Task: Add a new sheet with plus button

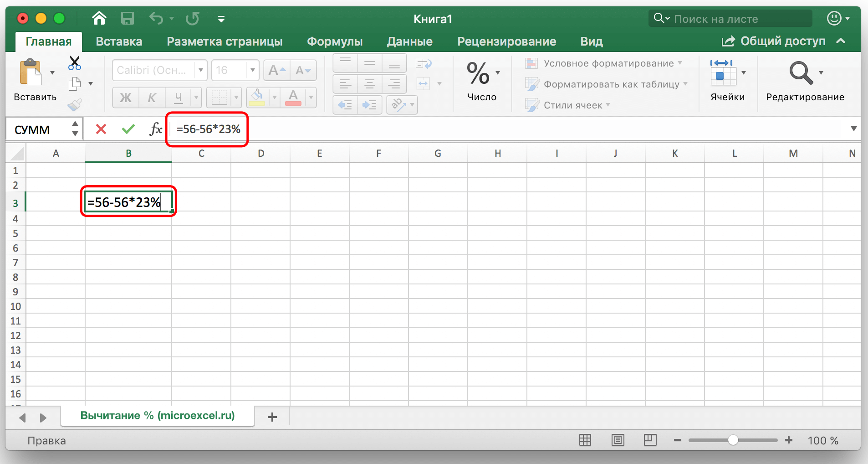Action: tap(272, 417)
